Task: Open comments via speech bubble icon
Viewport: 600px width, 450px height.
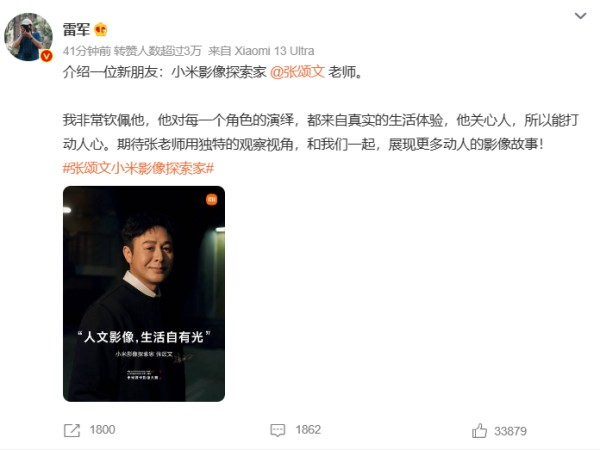Action: [277, 430]
